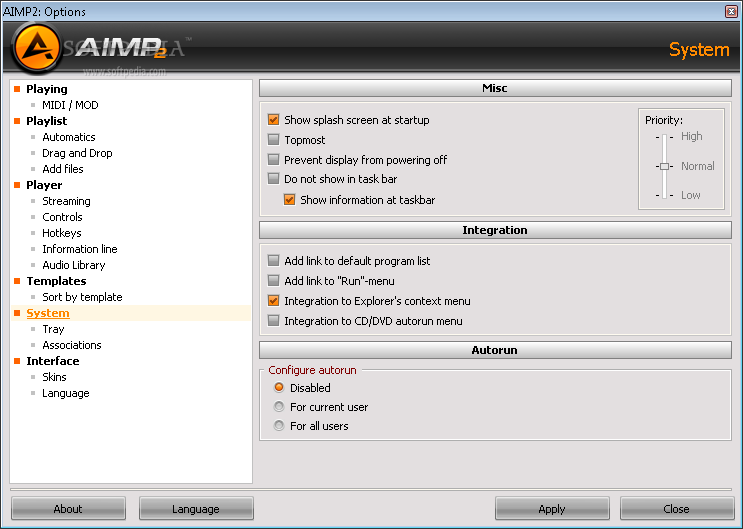
Task: Open MIDI / MOD settings
Action: [70, 105]
